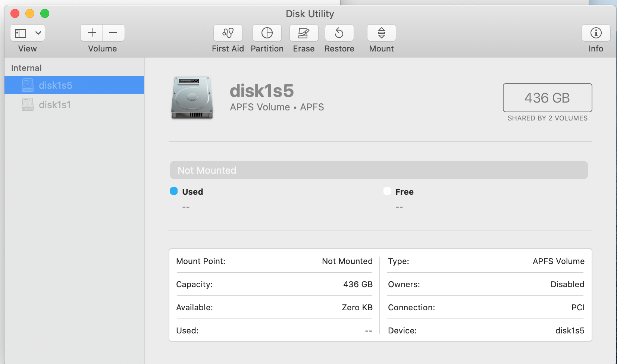
Task: Click the Device: label
Action: tap(403, 330)
